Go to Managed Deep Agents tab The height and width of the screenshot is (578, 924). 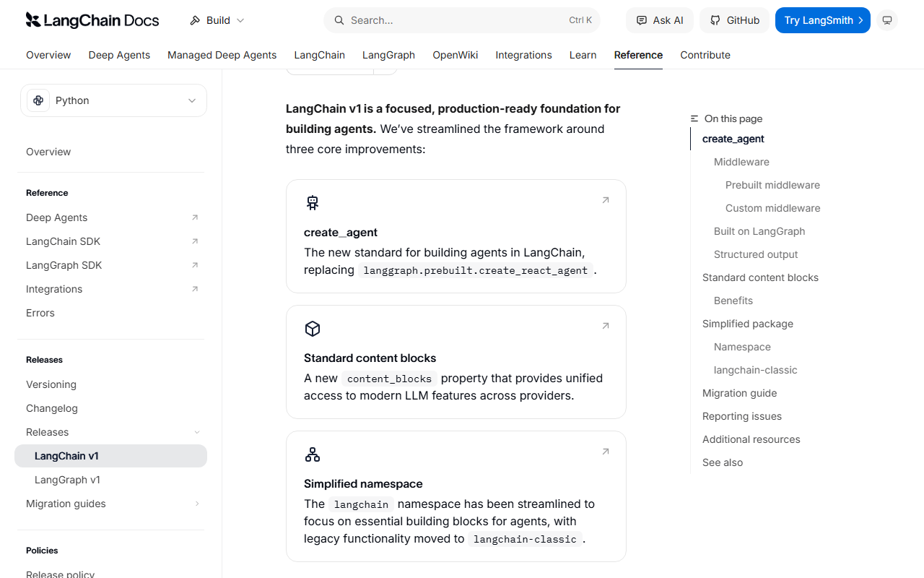point(222,55)
